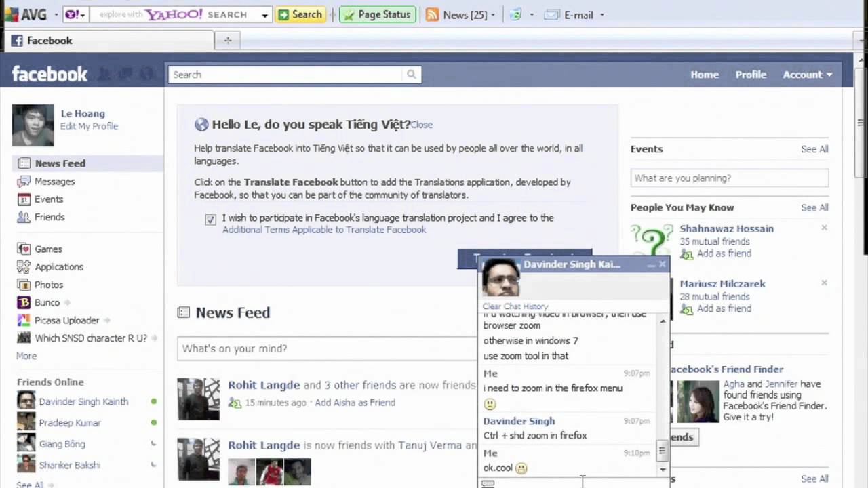Click the chat scrollbar thumb
The image size is (868, 488).
(663, 451)
